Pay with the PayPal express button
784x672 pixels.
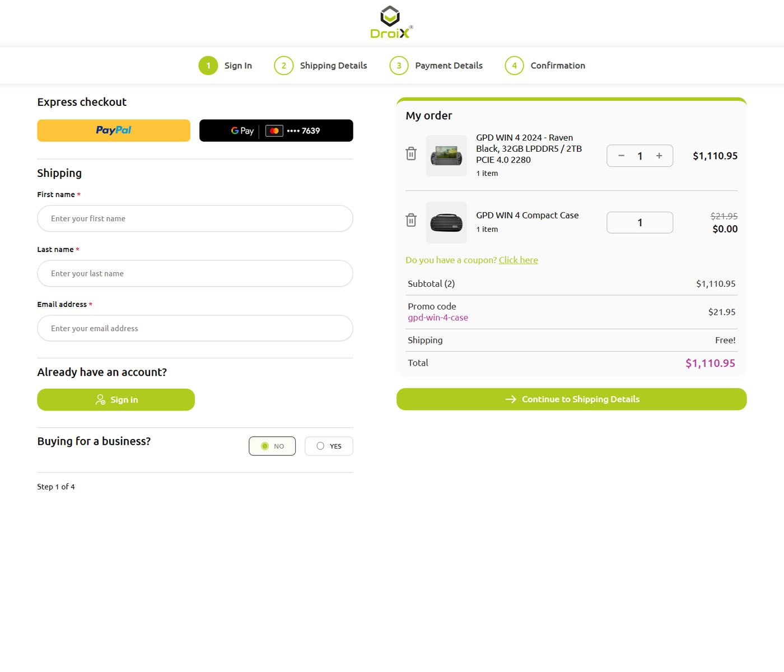114,130
